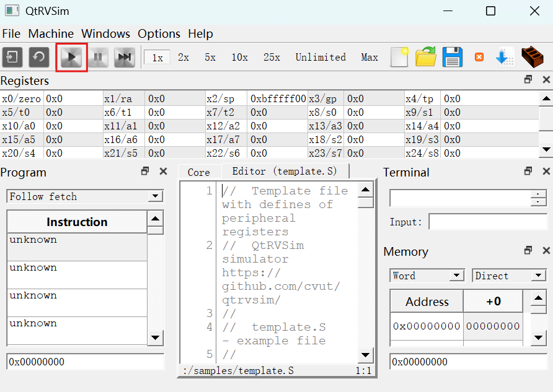
Task: Click the Memory address field 0x00000000
Action: [x=468, y=362]
